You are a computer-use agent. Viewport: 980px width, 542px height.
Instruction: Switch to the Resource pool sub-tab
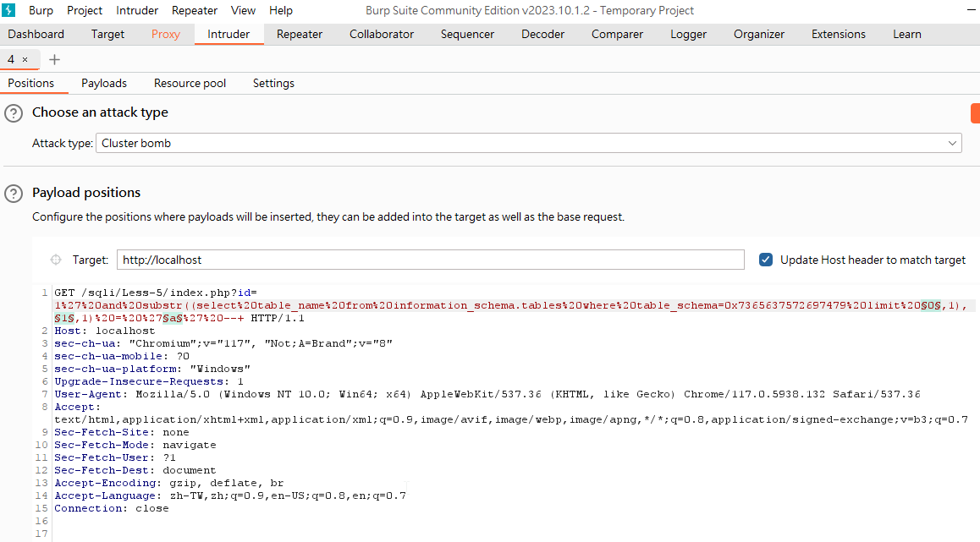tap(190, 83)
